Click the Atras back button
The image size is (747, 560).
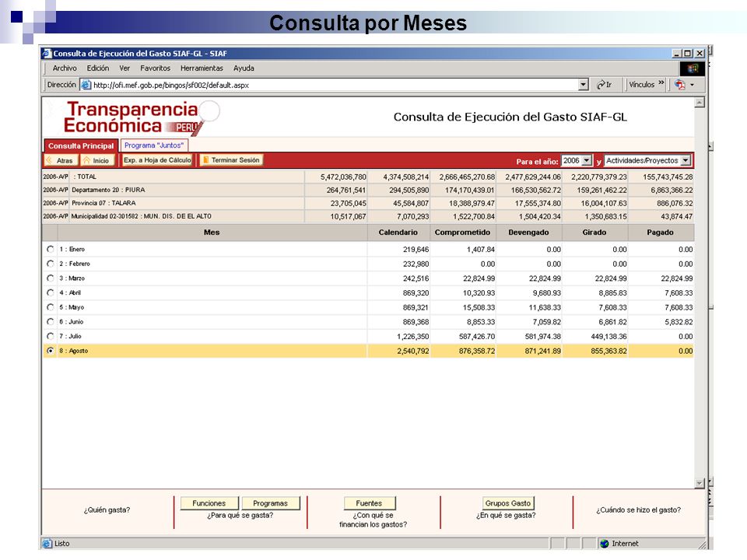(x=61, y=160)
